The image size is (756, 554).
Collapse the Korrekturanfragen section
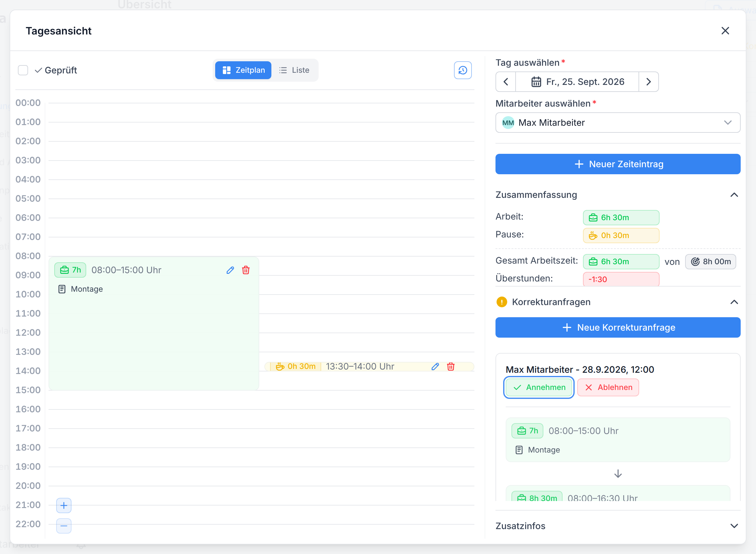(x=734, y=302)
